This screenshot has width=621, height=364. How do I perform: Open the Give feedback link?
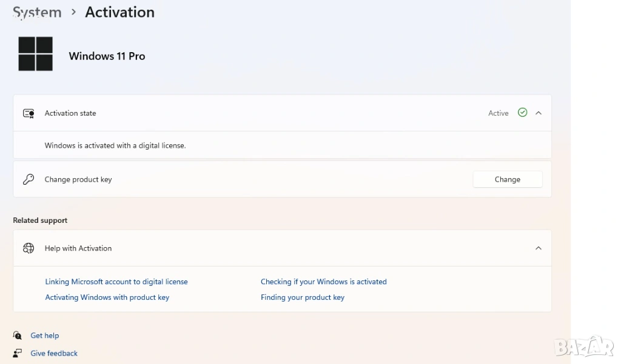(x=54, y=353)
